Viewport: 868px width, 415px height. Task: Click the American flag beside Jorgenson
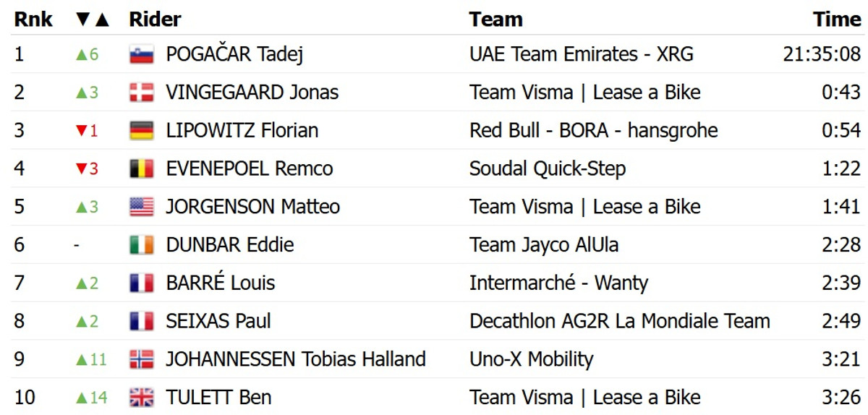click(x=142, y=207)
